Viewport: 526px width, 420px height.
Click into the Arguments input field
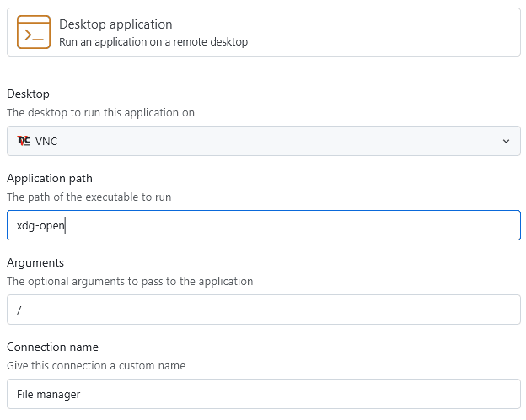[x=263, y=310]
